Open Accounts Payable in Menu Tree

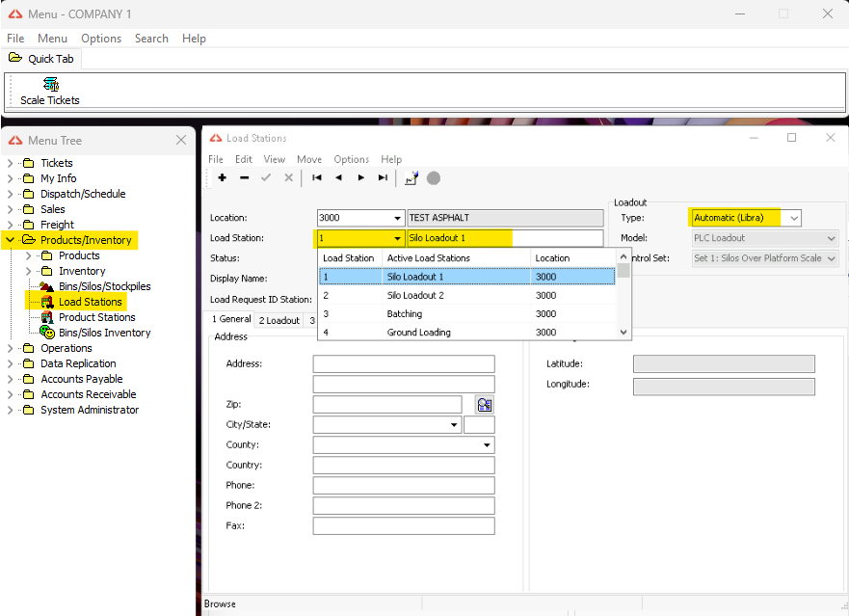click(x=81, y=379)
